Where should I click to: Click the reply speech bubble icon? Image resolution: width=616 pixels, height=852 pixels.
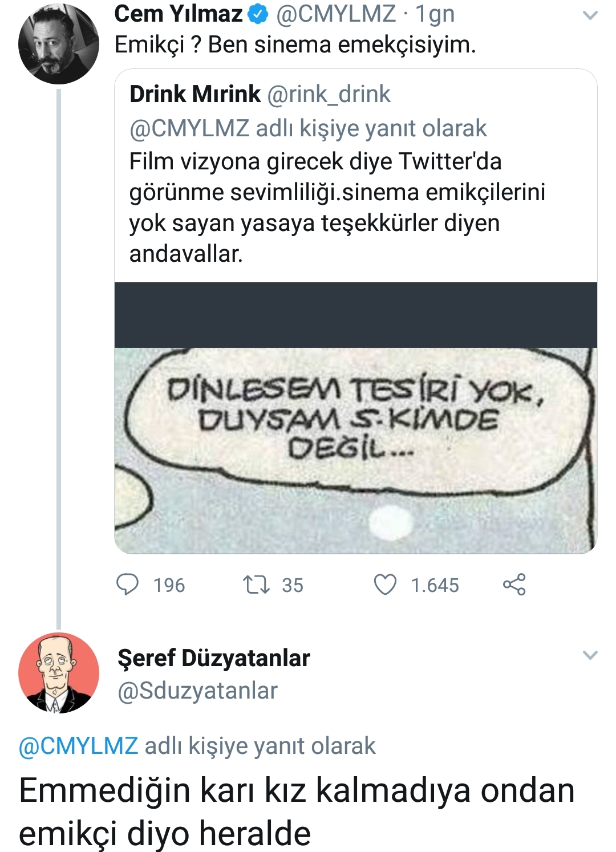point(127,585)
